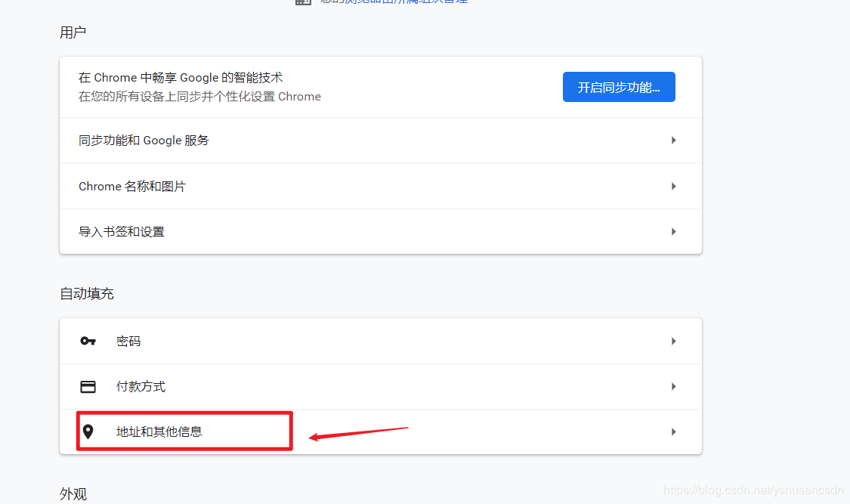Click the credit card icon for 付款方式
Viewport: 850px width, 504px height.
[88, 387]
